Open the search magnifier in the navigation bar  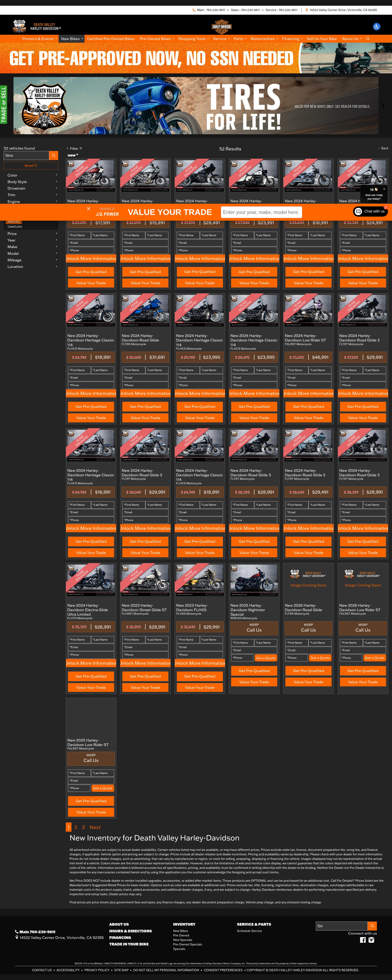[x=368, y=39]
